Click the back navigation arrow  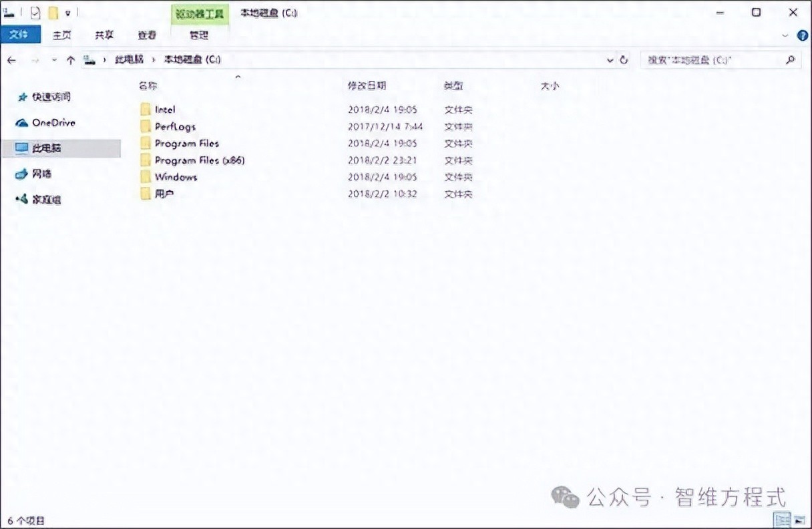[x=11, y=59]
